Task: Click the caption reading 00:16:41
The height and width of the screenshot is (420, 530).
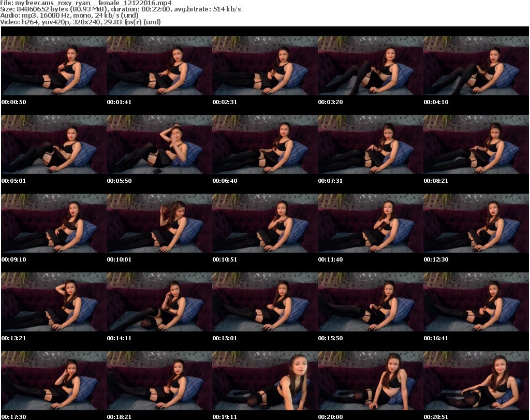Action: click(x=436, y=338)
